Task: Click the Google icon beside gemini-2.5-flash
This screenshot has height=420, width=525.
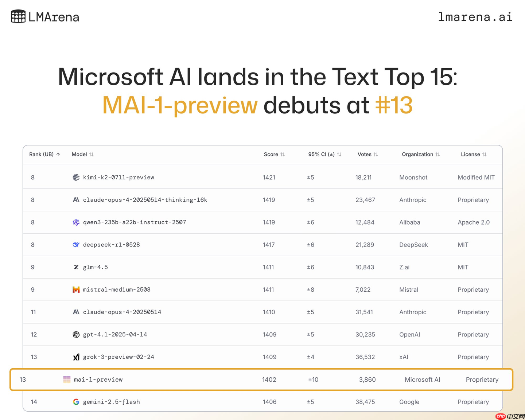Action: pyautogui.click(x=76, y=402)
